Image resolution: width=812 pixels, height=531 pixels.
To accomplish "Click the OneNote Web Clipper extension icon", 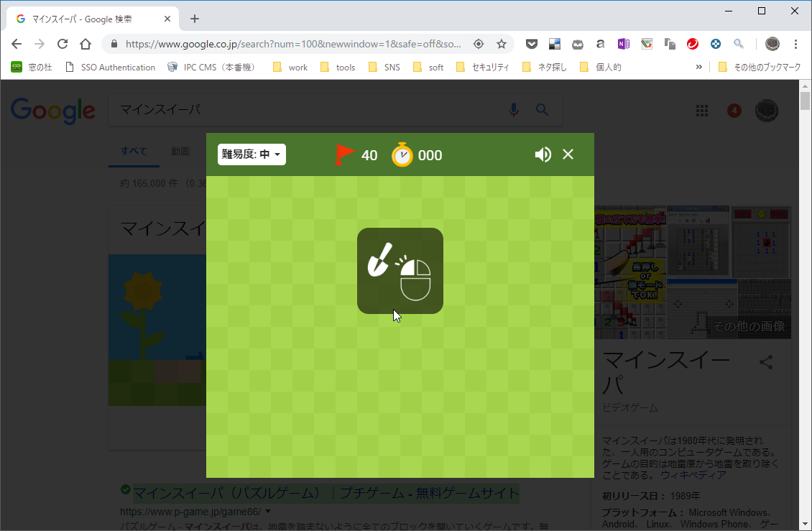I will point(623,43).
